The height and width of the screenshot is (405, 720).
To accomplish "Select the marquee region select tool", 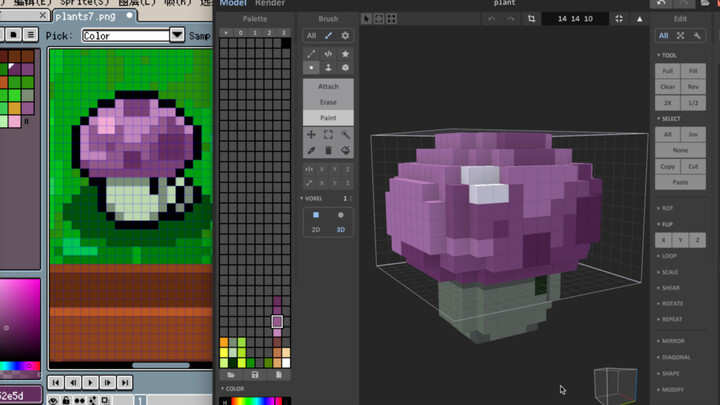I will coord(328,135).
